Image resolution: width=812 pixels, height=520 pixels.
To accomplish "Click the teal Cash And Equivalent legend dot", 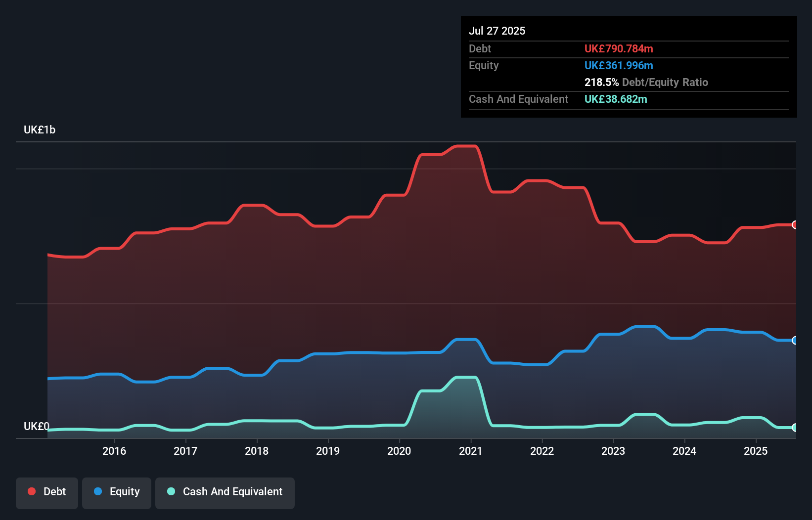I will (171, 491).
